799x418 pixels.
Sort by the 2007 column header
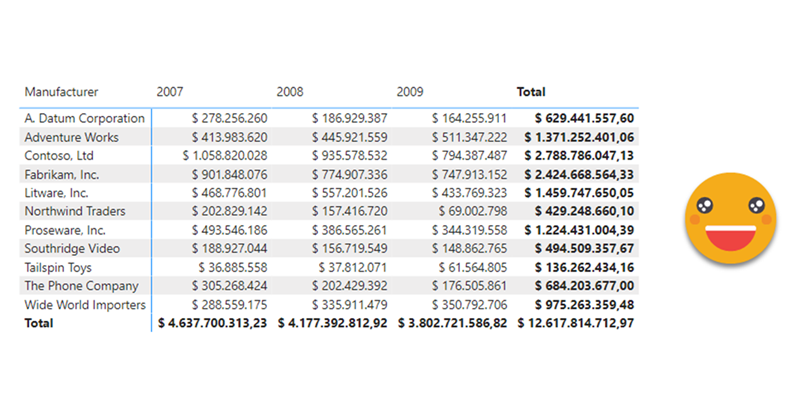point(169,92)
